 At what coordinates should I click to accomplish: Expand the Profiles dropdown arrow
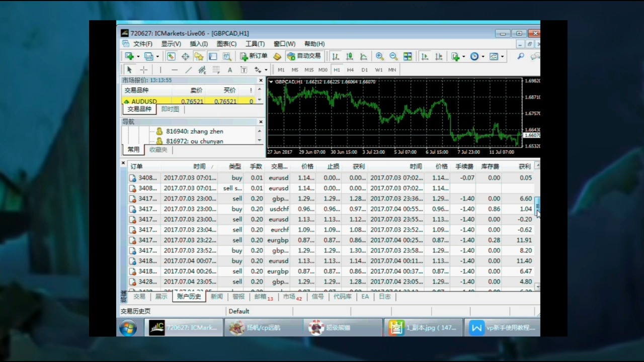[x=157, y=56]
